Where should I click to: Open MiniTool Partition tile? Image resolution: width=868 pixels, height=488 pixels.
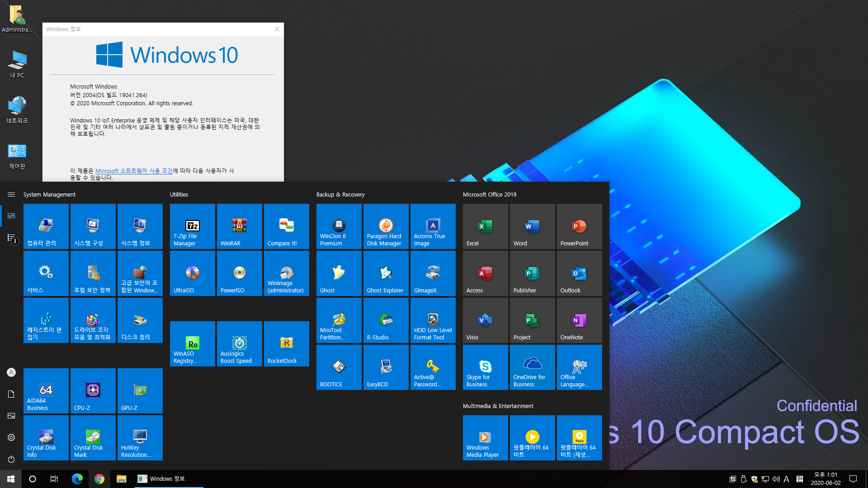339,320
